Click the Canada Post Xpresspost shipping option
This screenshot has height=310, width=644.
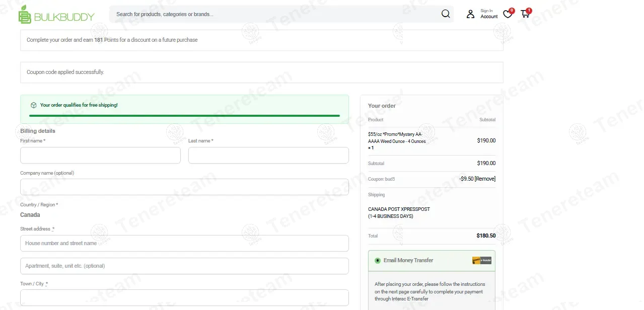(399, 212)
